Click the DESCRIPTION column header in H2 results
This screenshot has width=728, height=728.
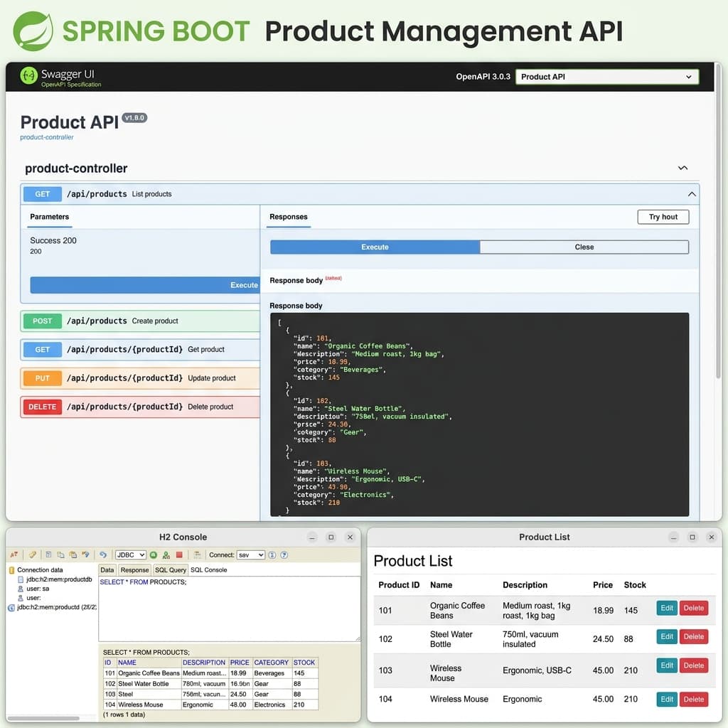pyautogui.click(x=204, y=663)
